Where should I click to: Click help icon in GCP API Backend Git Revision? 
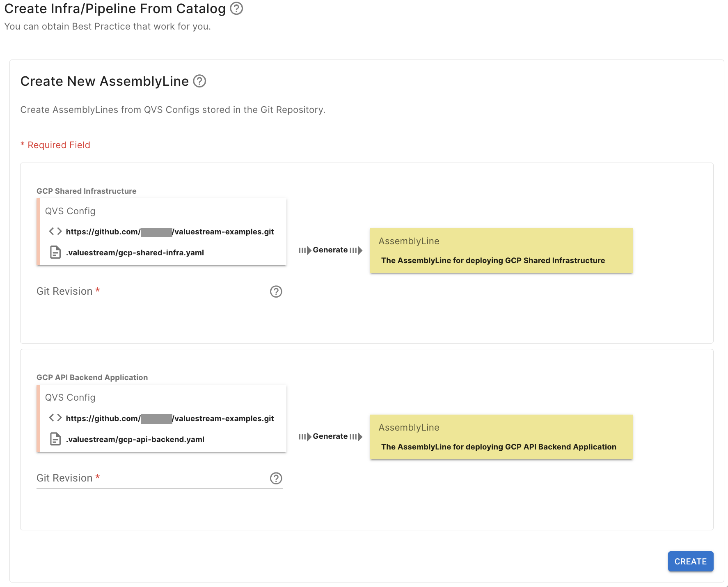[276, 478]
